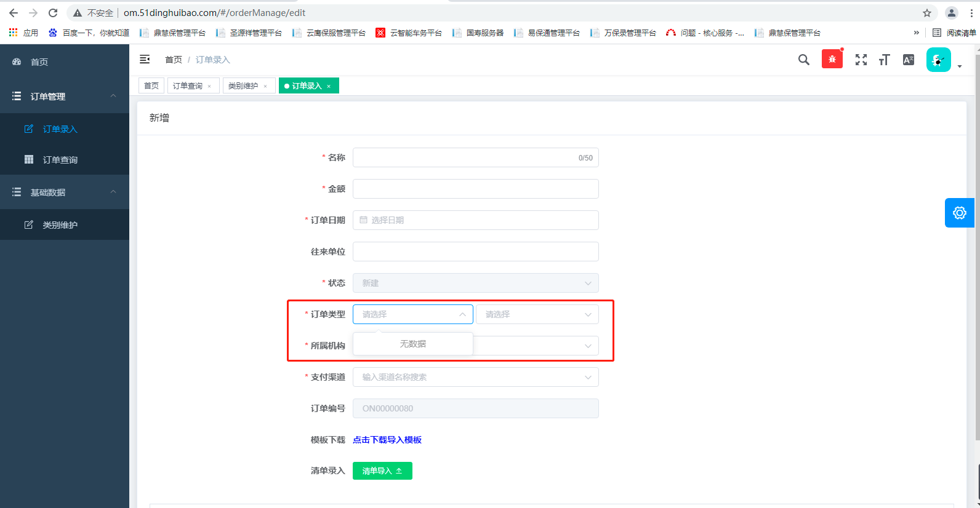
Task: Open the 云智能车务平台 bookmark
Action: [409, 33]
